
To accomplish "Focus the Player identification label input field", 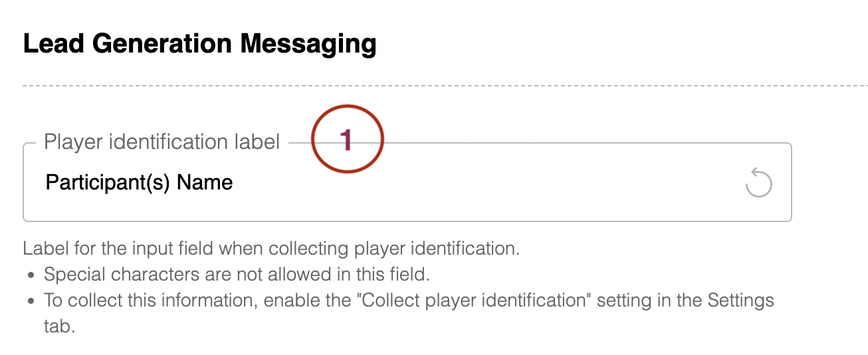I will tap(407, 182).
